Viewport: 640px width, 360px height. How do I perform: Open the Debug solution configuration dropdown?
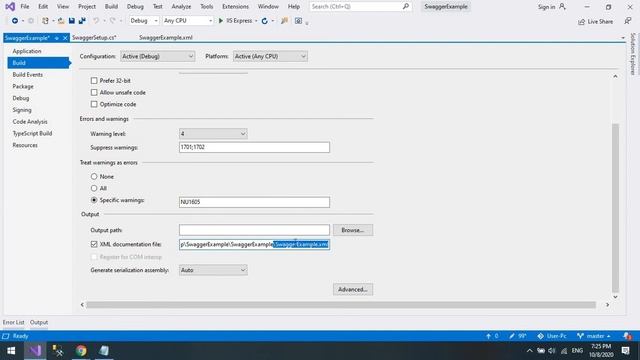[x=144, y=21]
